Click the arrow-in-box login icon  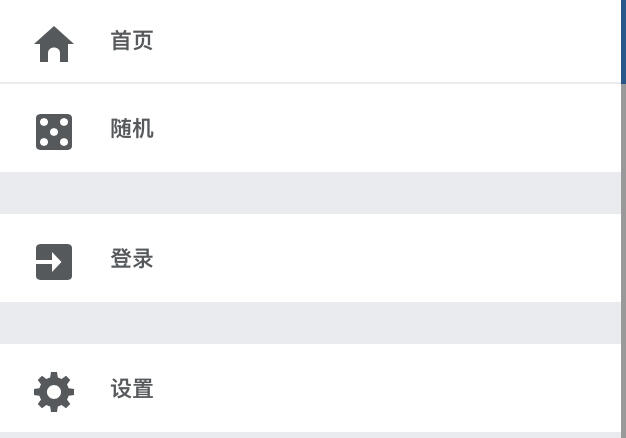54,262
